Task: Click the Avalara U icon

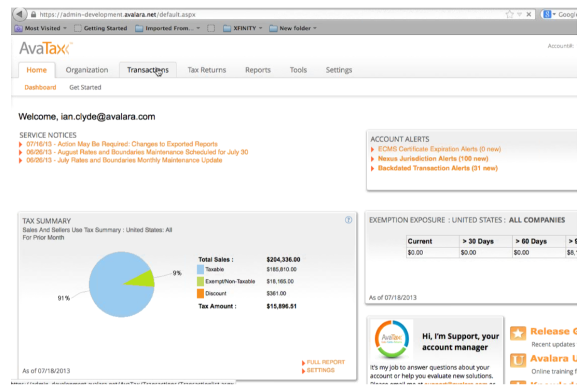Action: coord(518,360)
